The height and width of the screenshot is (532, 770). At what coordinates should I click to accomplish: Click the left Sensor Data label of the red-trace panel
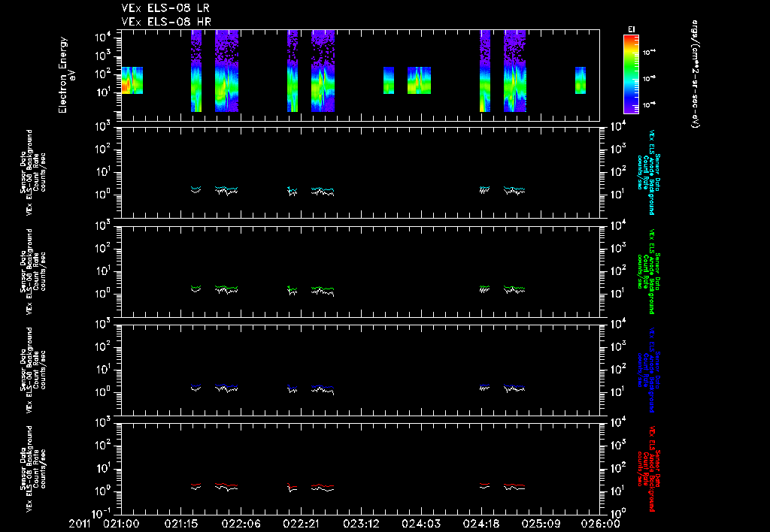click(x=32, y=469)
